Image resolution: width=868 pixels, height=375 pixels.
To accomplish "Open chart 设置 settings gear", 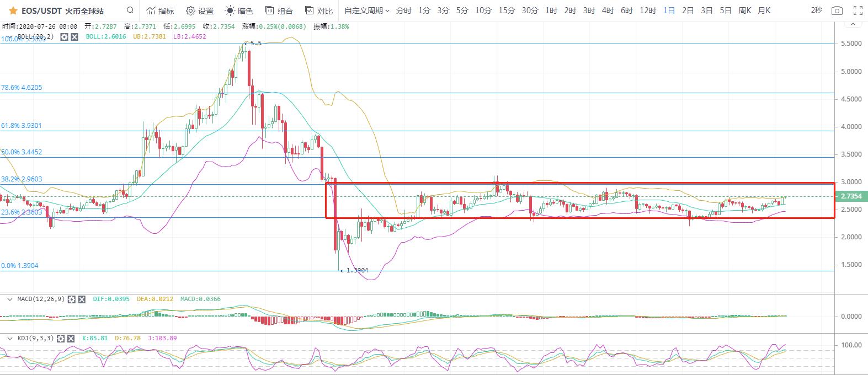I will [200, 10].
